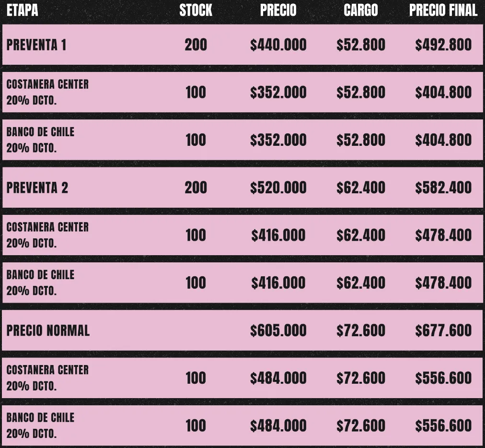Select the PREVENTA 1 row label
Image resolution: width=485 pixels, height=448 pixels.
[36, 45]
